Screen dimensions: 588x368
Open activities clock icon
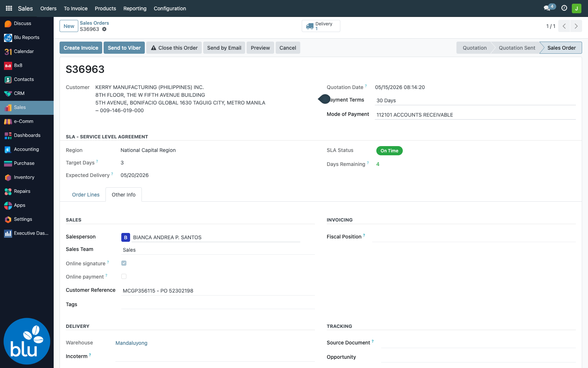[564, 8]
